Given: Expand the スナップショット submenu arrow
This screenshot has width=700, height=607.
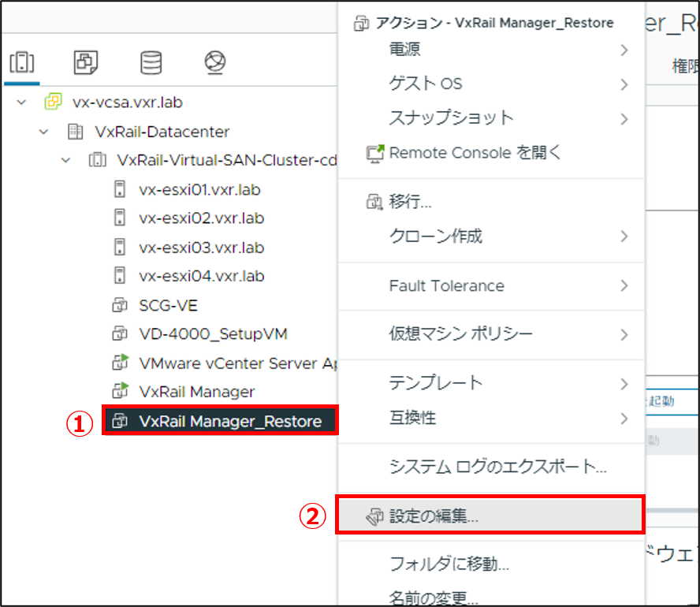Looking at the screenshot, I should pos(624,119).
